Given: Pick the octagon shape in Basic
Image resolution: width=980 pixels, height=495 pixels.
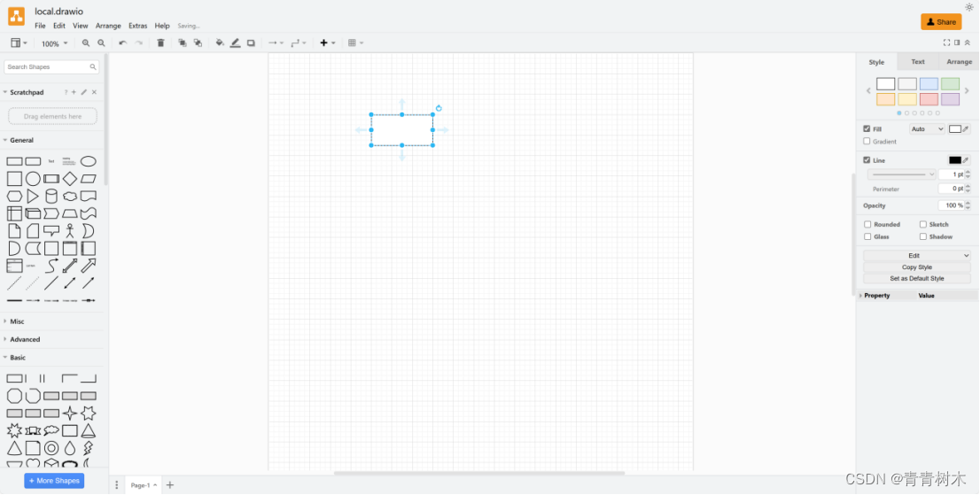Looking at the screenshot, I should coord(14,396).
